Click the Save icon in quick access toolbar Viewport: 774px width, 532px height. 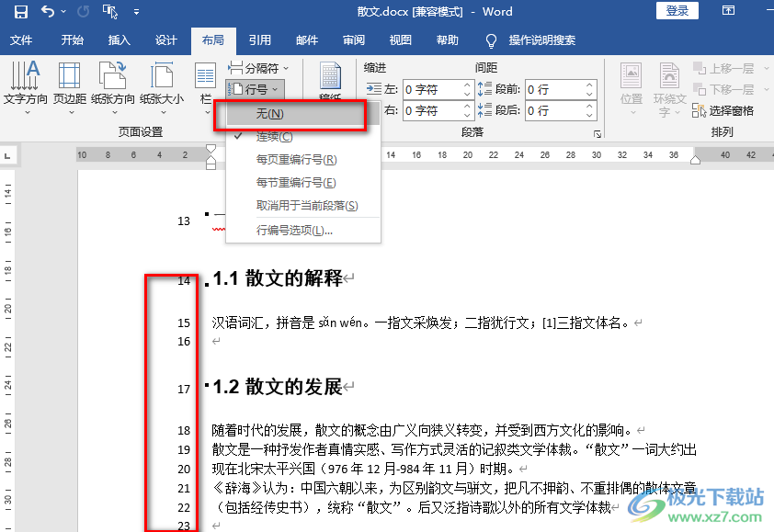click(x=21, y=11)
